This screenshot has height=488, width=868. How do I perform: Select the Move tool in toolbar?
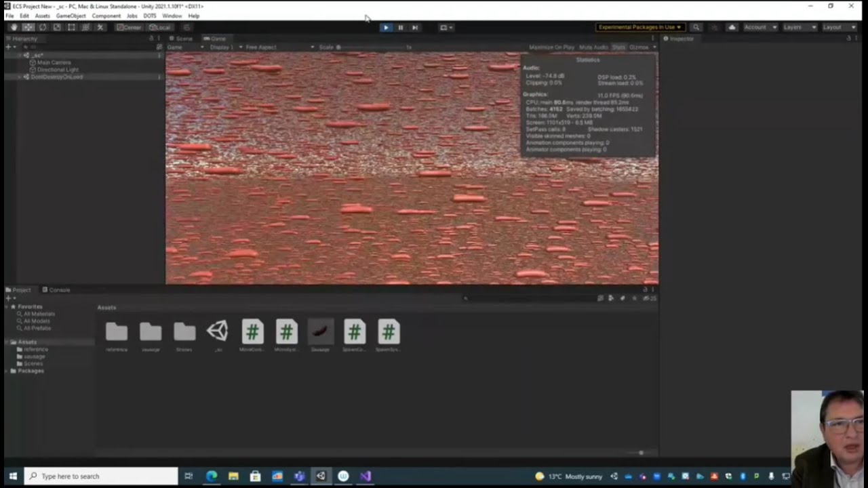click(x=28, y=27)
